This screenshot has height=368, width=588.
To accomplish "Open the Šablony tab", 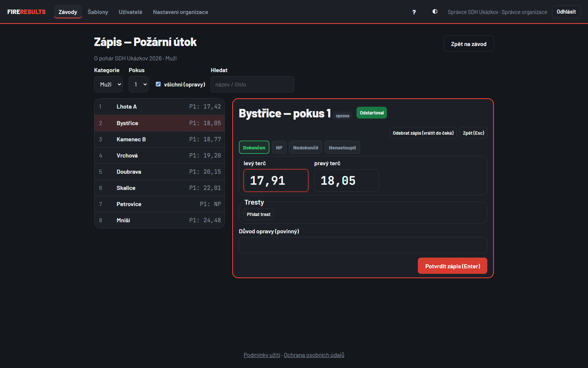I will [x=98, y=12].
